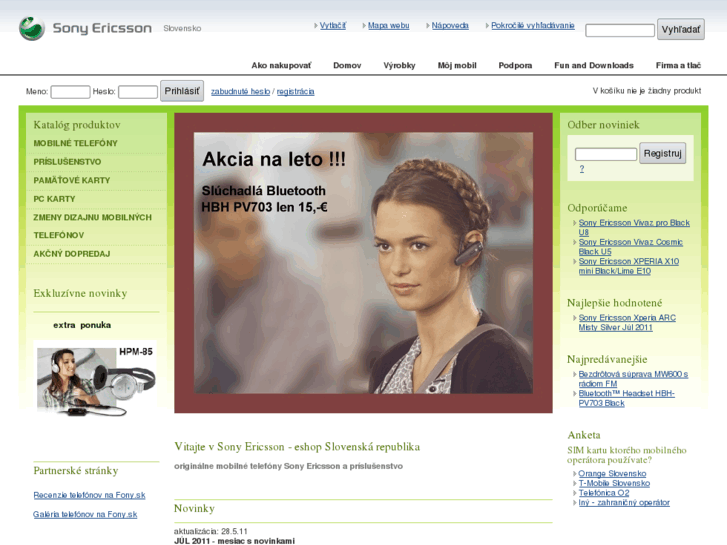Viewport: 727px width, 545px height.
Task: Vote for Orange Slovensko in poll
Action: (x=612, y=474)
